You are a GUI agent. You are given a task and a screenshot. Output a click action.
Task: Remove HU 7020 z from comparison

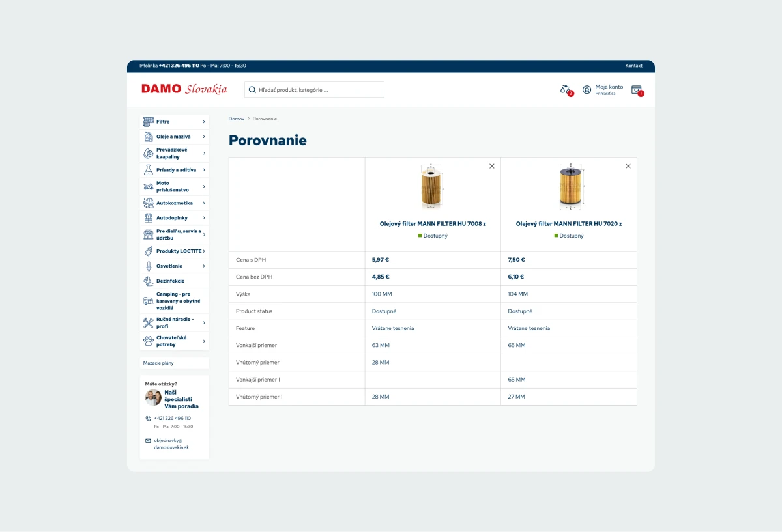(x=628, y=166)
